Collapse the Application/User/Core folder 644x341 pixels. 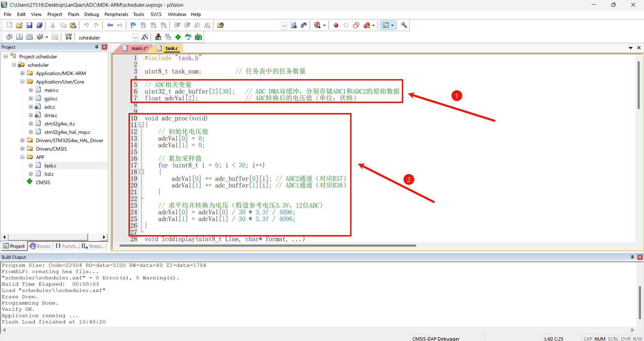point(22,81)
